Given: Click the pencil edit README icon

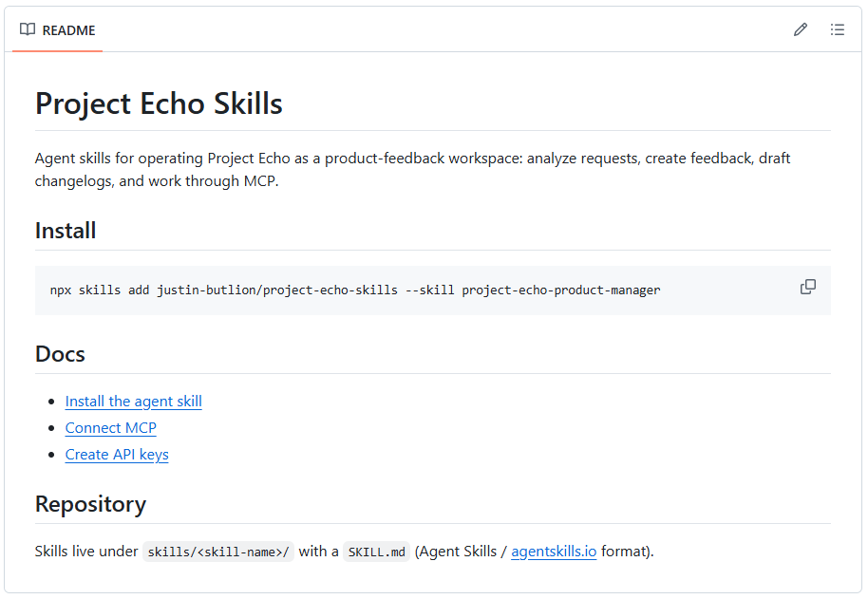Looking at the screenshot, I should click(x=800, y=29).
